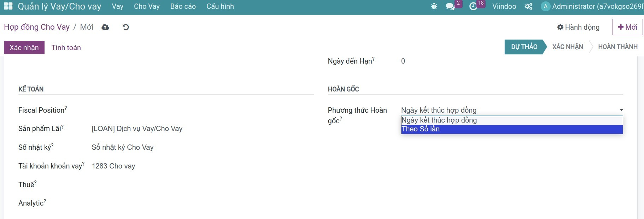Click the 'Mới' breadcrumb text

[x=87, y=27]
